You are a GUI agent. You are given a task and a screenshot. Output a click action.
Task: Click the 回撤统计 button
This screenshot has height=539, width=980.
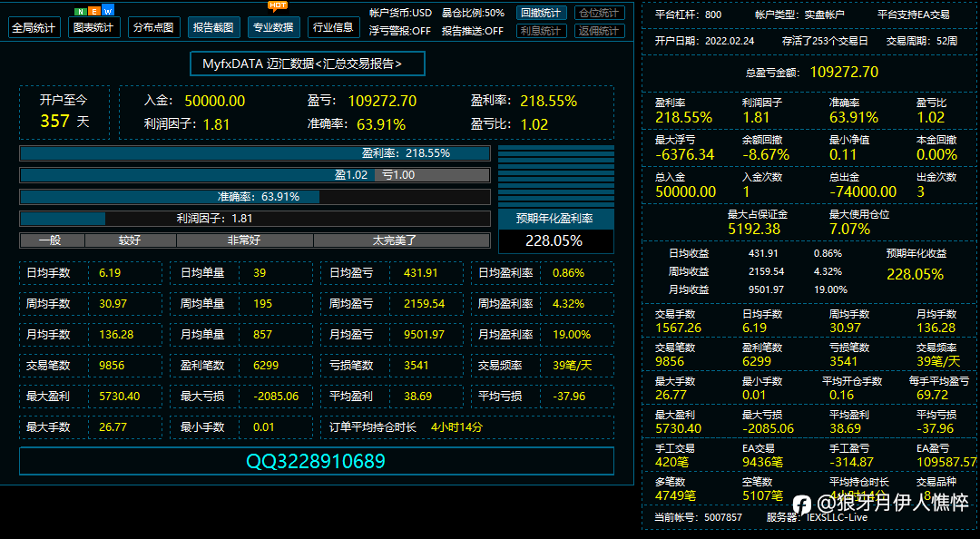pos(541,13)
